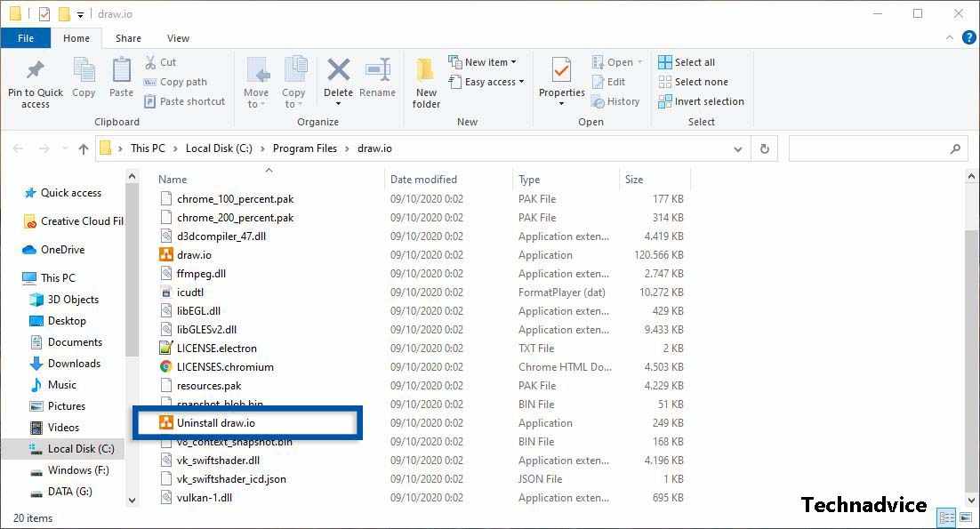Switch to the Share ribbon tab
Image resolution: width=980 pixels, height=529 pixels.
tap(128, 38)
